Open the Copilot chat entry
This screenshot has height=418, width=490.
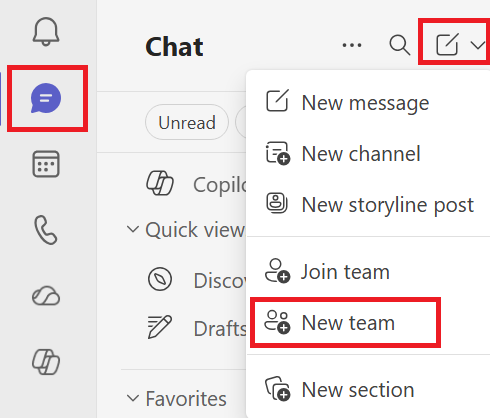(197, 184)
